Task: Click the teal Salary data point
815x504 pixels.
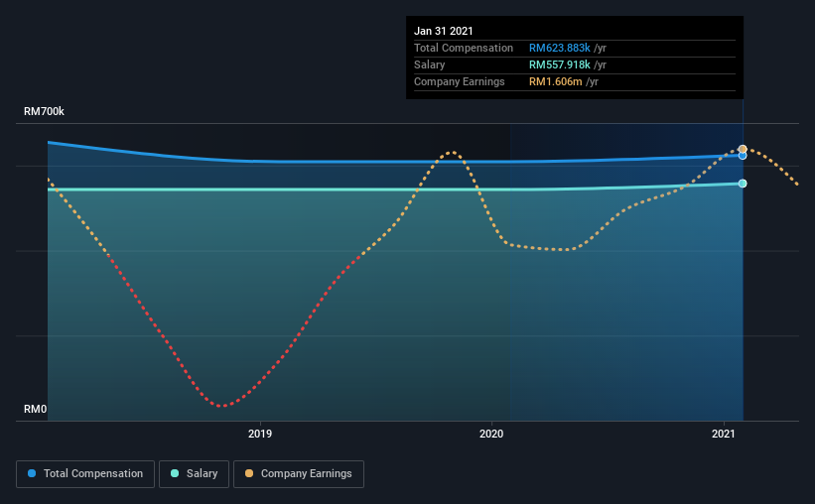Action: [x=743, y=184]
